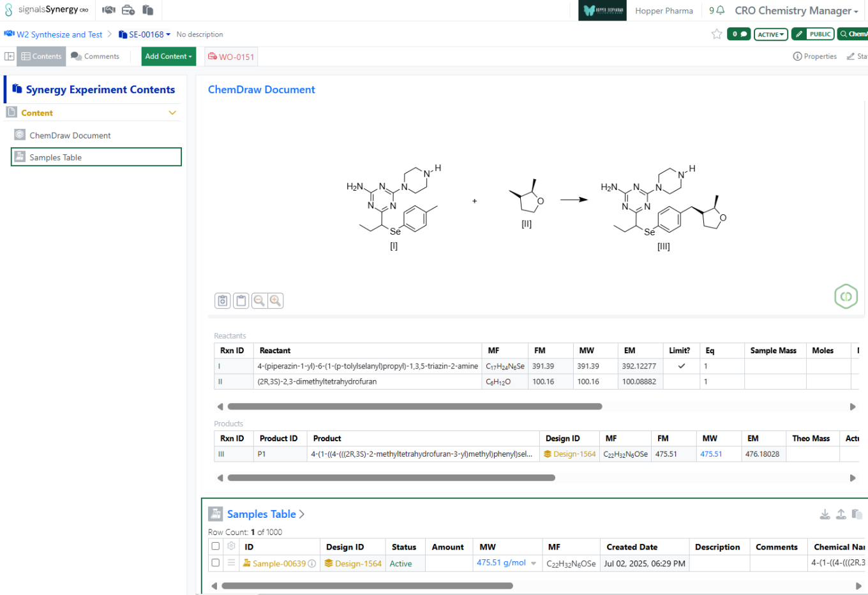Viewport: 868px width, 595px height.
Task: Zoom out the ChemDraw drawing
Action: point(259,300)
